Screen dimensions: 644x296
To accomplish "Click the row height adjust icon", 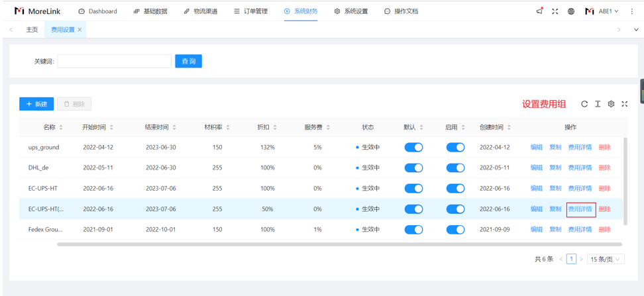I will click(598, 104).
